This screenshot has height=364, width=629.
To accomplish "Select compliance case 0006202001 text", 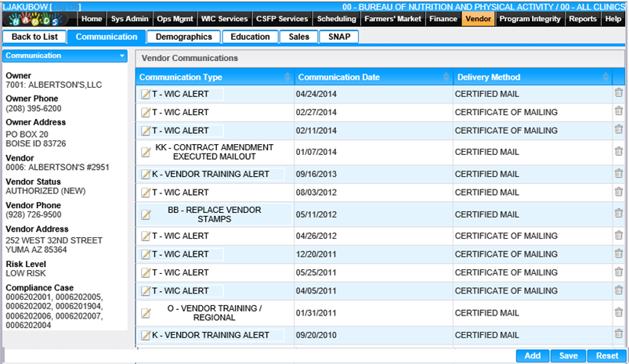I will pos(28,297).
